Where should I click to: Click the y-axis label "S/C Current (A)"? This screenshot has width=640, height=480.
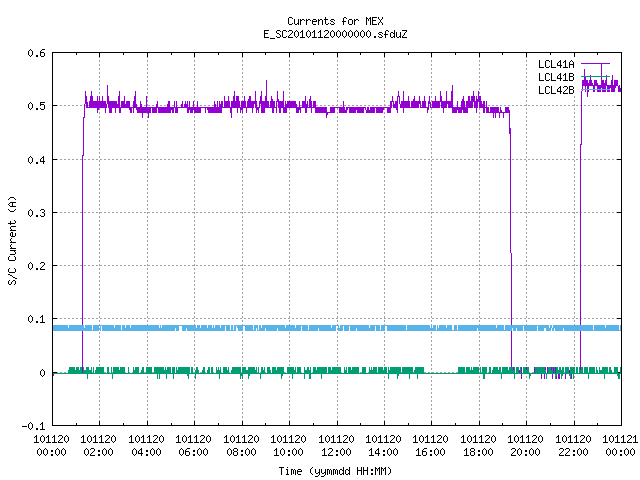click(12, 241)
